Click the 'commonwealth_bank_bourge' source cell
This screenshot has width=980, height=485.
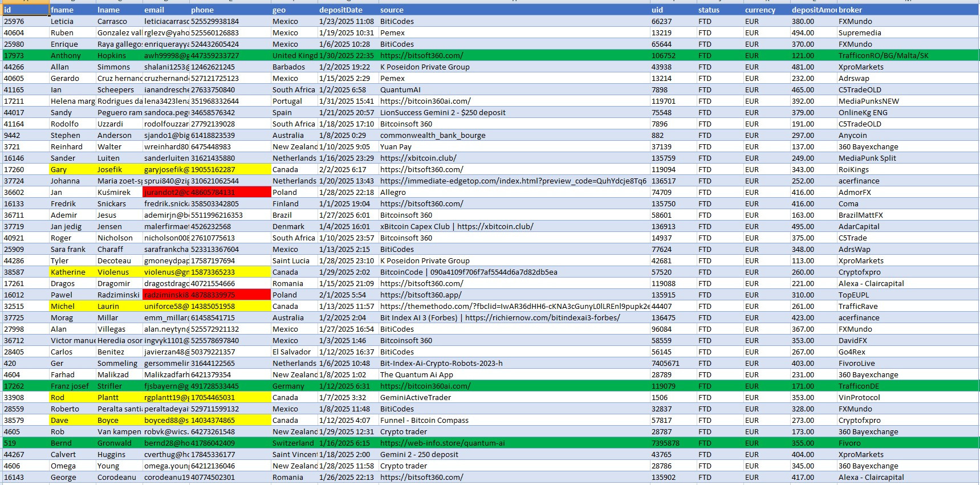tap(433, 135)
